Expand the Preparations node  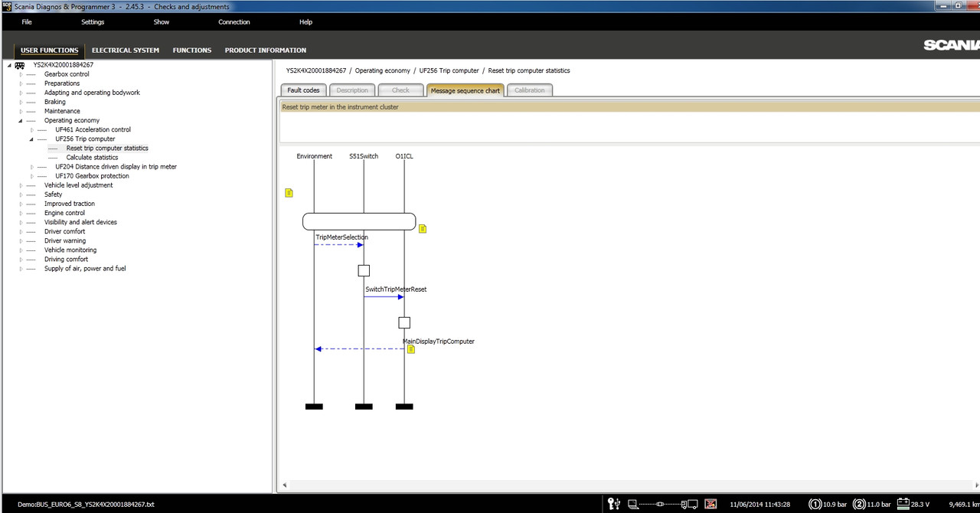[21, 83]
